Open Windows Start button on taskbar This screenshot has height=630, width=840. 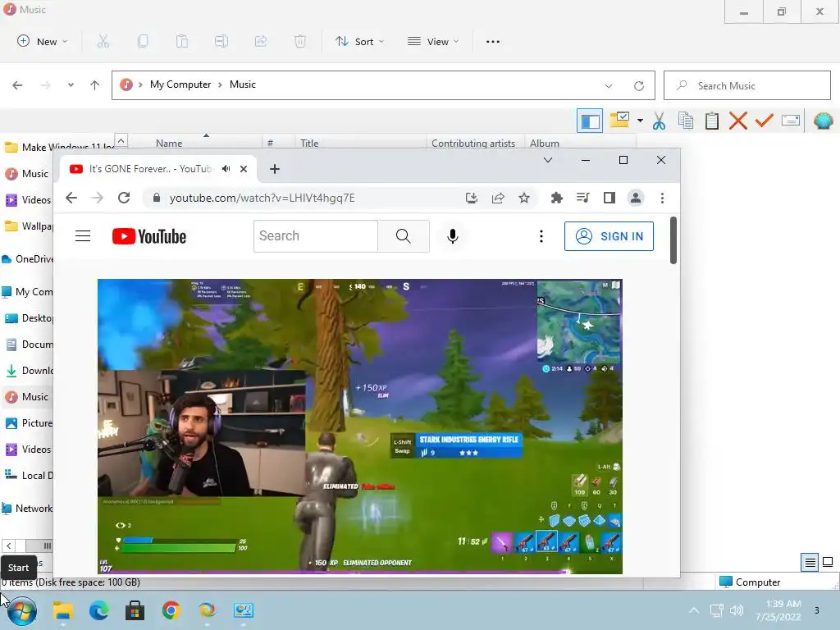[21, 610]
